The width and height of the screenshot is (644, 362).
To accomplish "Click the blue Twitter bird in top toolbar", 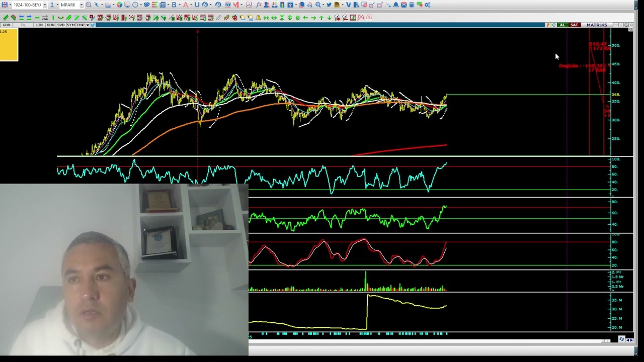I will tap(329, 5).
